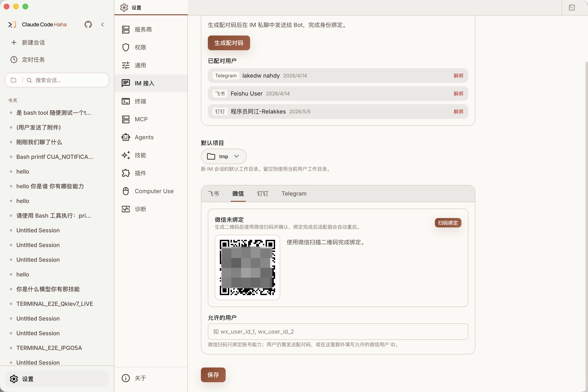
Task: Select the 设置 tab at the top
Action: coord(151,8)
